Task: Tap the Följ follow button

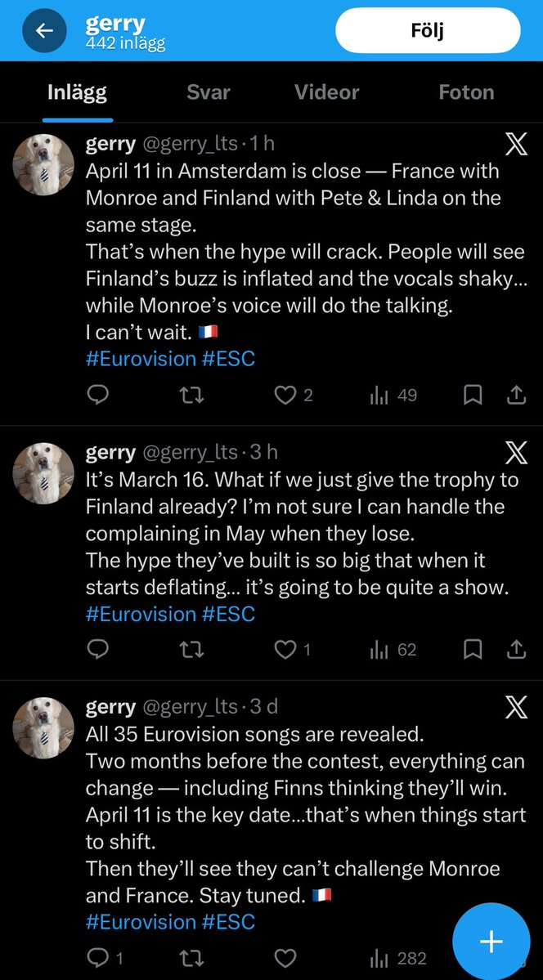Action: (428, 30)
